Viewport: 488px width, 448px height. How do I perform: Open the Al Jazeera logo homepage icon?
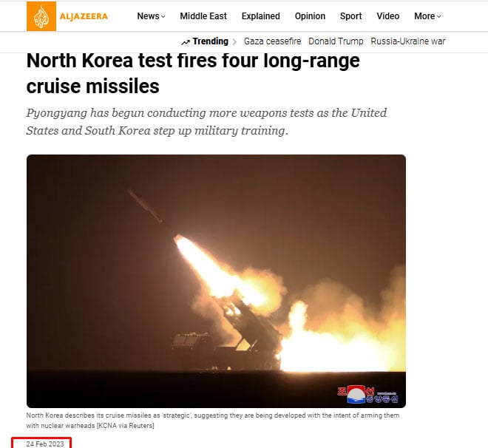[41, 16]
